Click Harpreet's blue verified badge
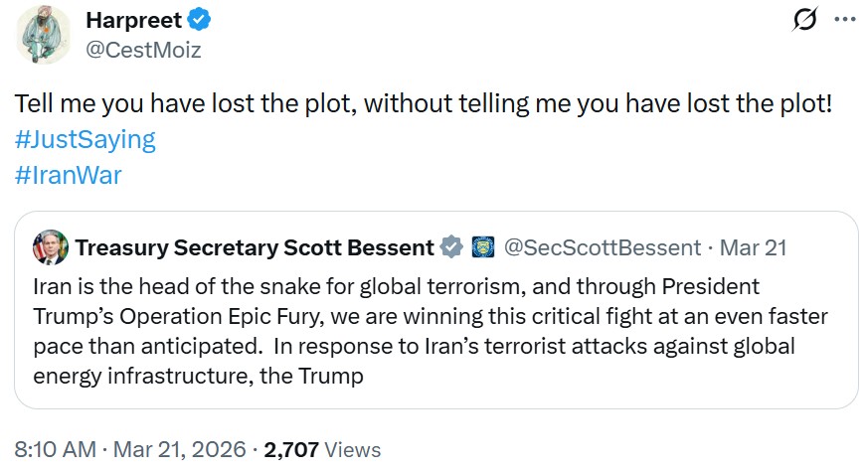Viewport: 868px width, 472px height. [197, 21]
